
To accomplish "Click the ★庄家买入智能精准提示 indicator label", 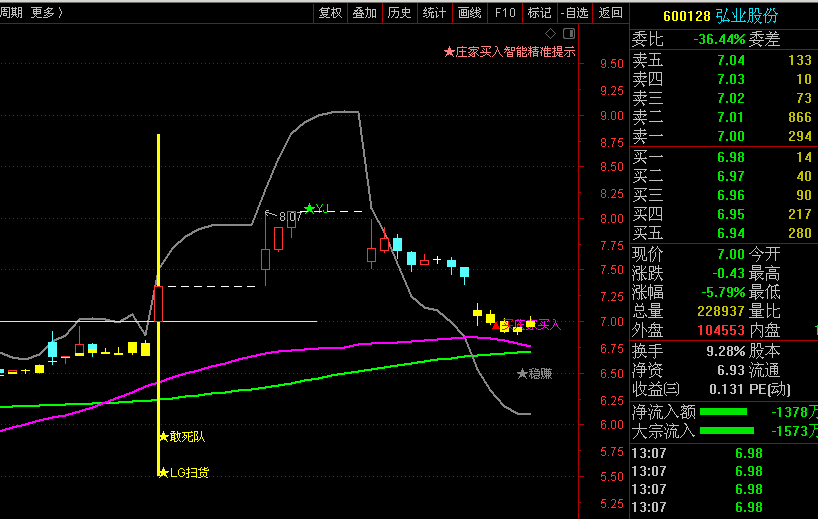I will 510,52.
